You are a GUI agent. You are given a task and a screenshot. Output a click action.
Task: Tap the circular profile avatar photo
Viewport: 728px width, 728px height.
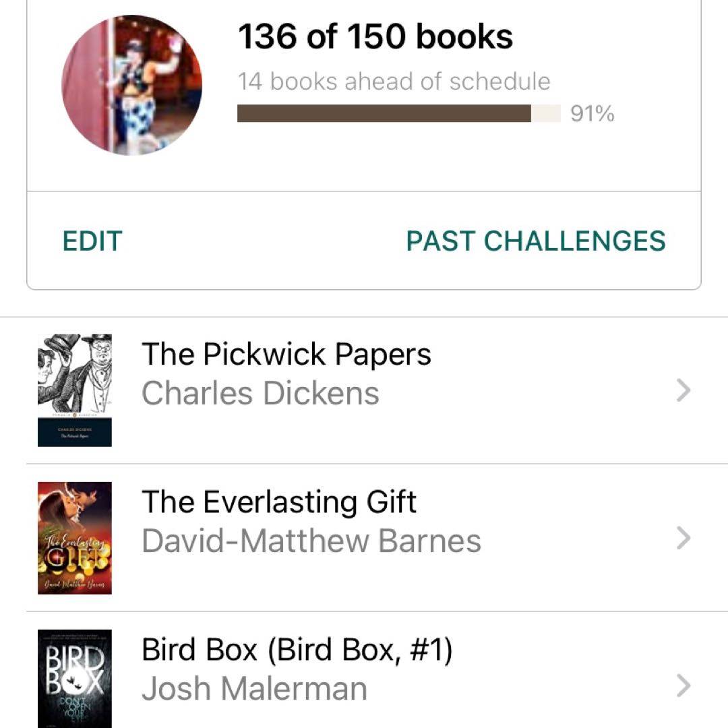pyautogui.click(x=131, y=85)
